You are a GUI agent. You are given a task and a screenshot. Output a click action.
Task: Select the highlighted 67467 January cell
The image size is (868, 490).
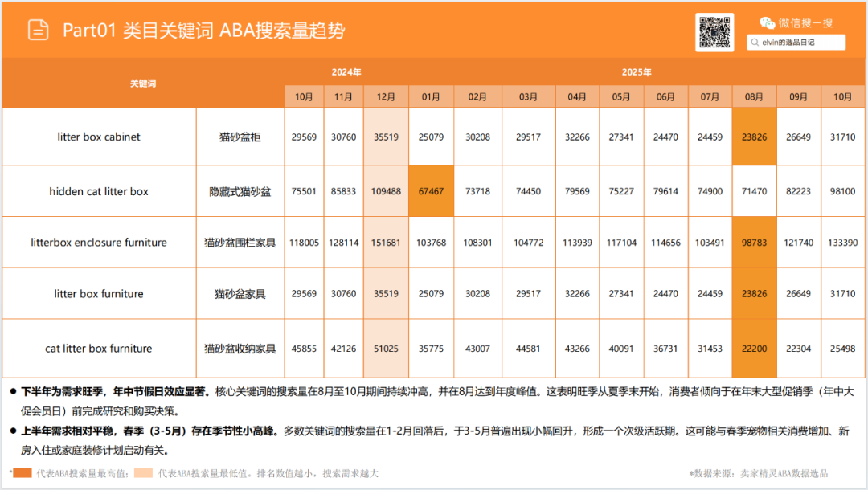pyautogui.click(x=431, y=191)
